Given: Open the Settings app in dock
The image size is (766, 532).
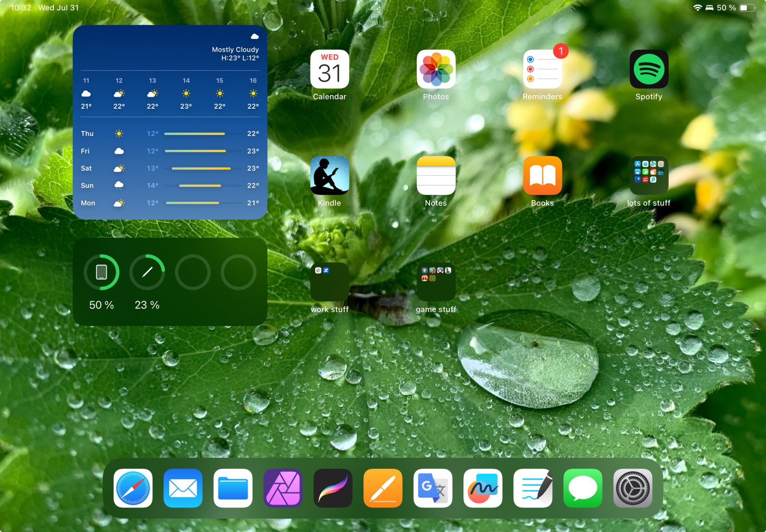Looking at the screenshot, I should (633, 488).
